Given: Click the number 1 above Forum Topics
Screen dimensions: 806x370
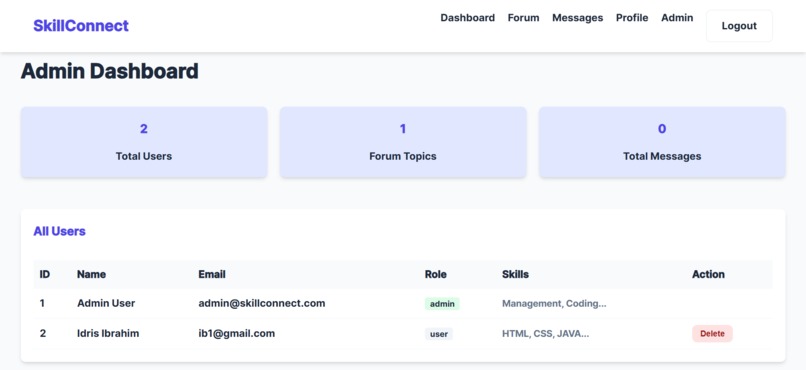Looking at the screenshot, I should tap(403, 128).
